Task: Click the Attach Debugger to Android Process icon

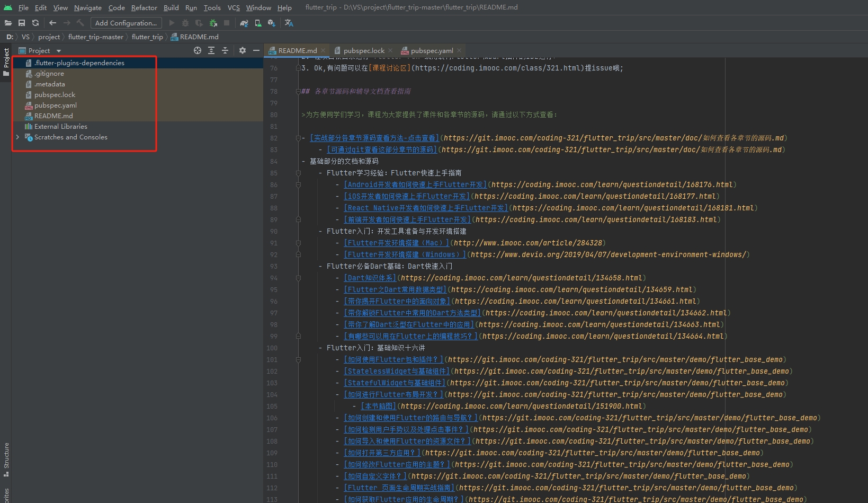Action: point(213,23)
